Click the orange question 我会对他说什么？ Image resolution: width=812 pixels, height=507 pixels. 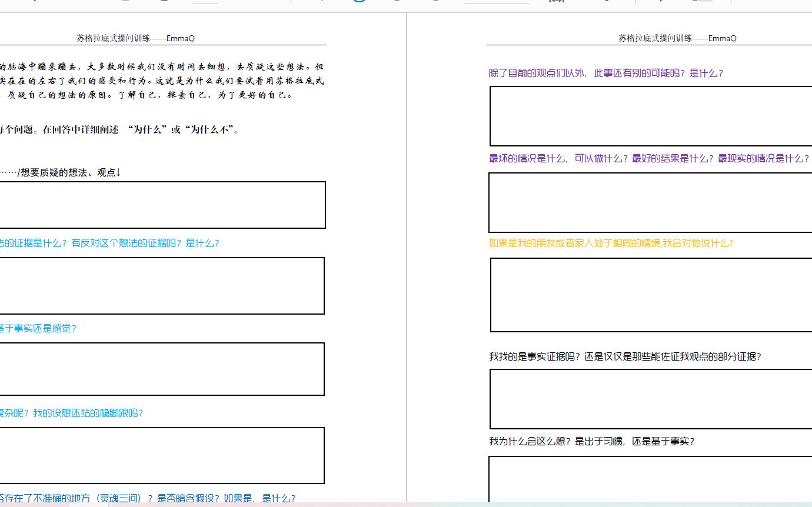click(x=611, y=244)
